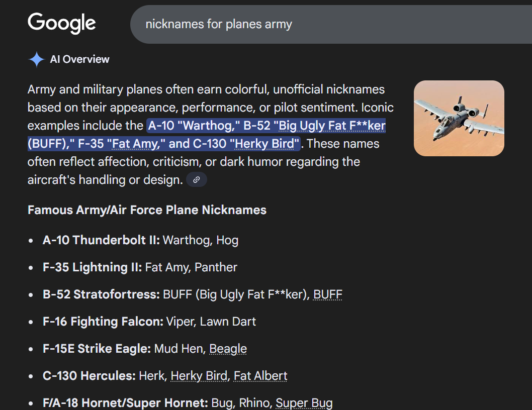Open the Beagle source for F-15E
532x410 pixels.
click(228, 348)
